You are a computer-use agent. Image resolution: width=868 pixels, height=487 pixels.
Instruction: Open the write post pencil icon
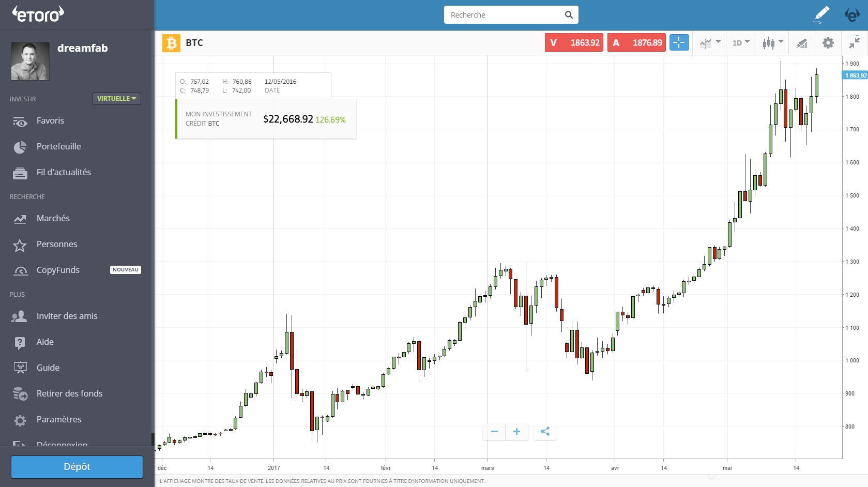coord(821,14)
